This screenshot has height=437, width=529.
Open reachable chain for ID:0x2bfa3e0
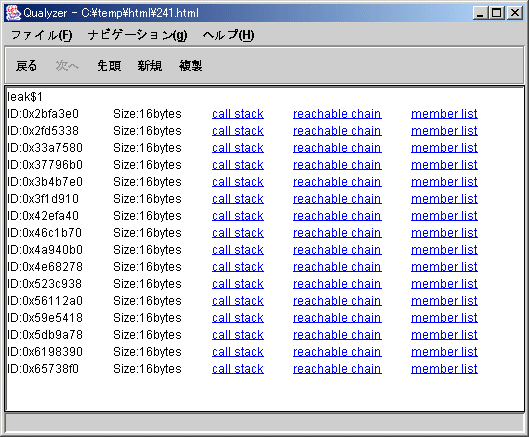tap(337, 114)
